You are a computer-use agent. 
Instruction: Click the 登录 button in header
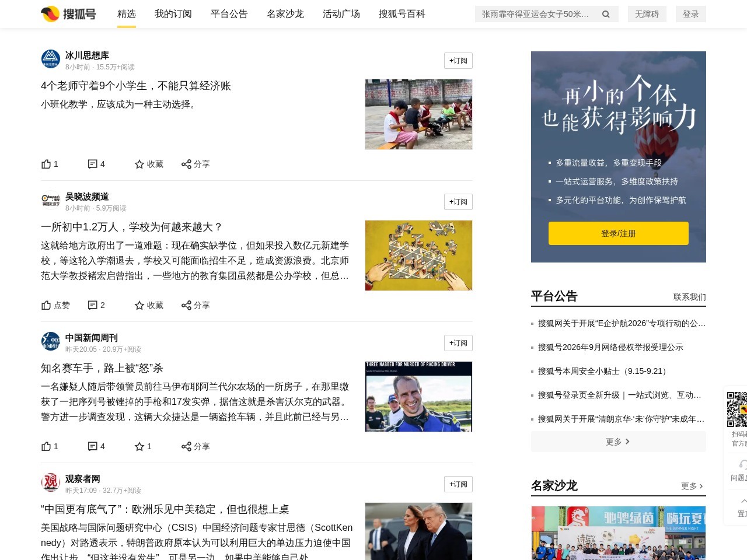click(691, 14)
